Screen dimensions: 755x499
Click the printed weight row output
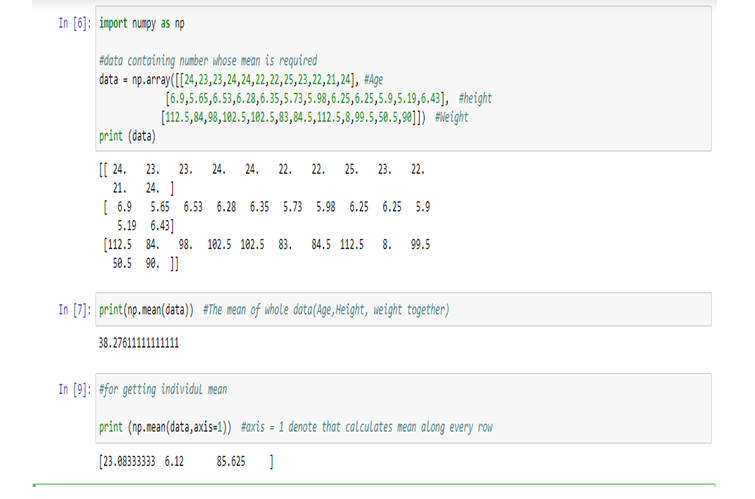[267, 254]
